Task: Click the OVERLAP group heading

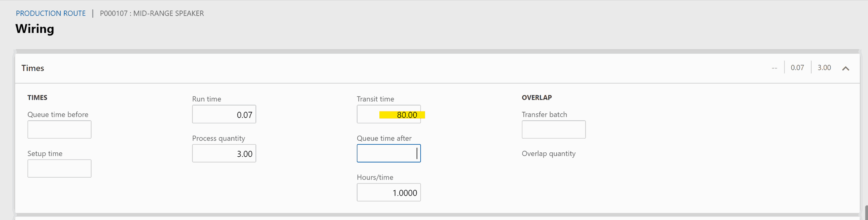Action: 537,98
